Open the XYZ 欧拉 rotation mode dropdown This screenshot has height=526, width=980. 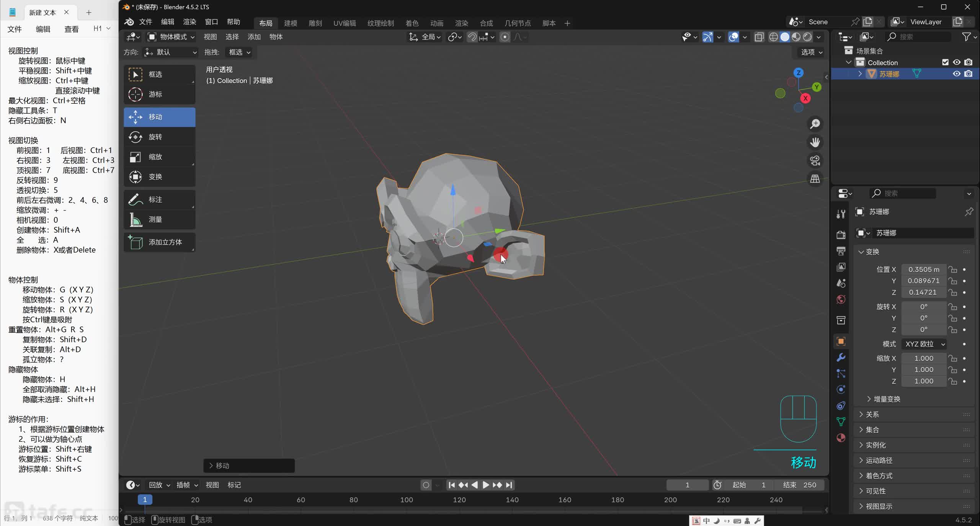(924, 344)
